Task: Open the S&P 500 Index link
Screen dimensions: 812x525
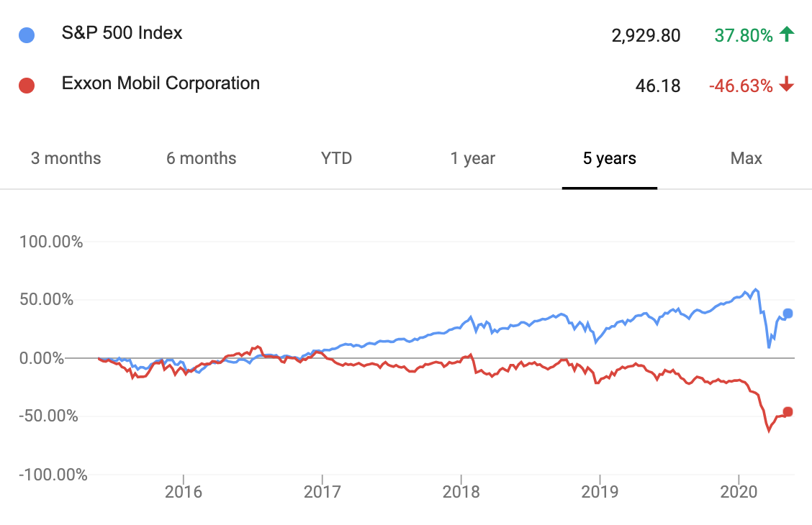Action: coord(122,33)
